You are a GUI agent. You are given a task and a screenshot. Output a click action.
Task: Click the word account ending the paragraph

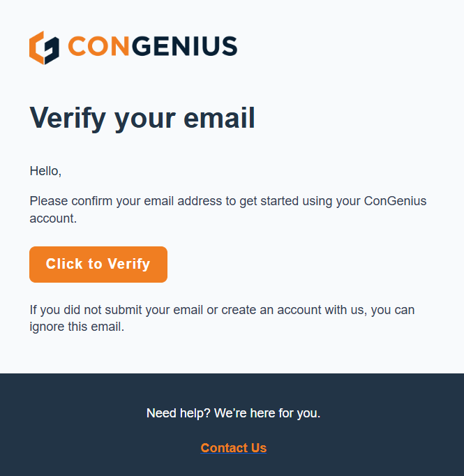(53, 218)
